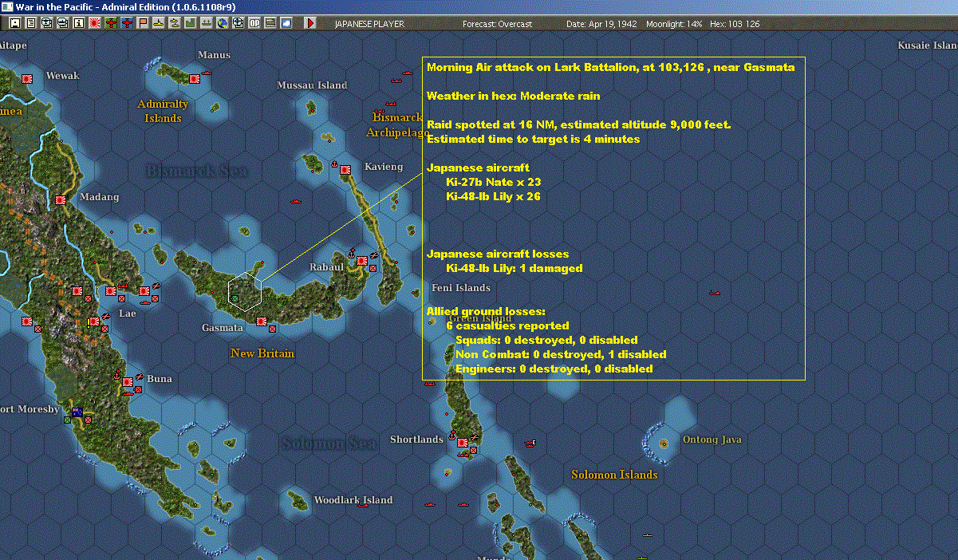This screenshot has height=560, width=958.
Task: Click the Forecast: Overcast status text
Action: pyautogui.click(x=497, y=24)
